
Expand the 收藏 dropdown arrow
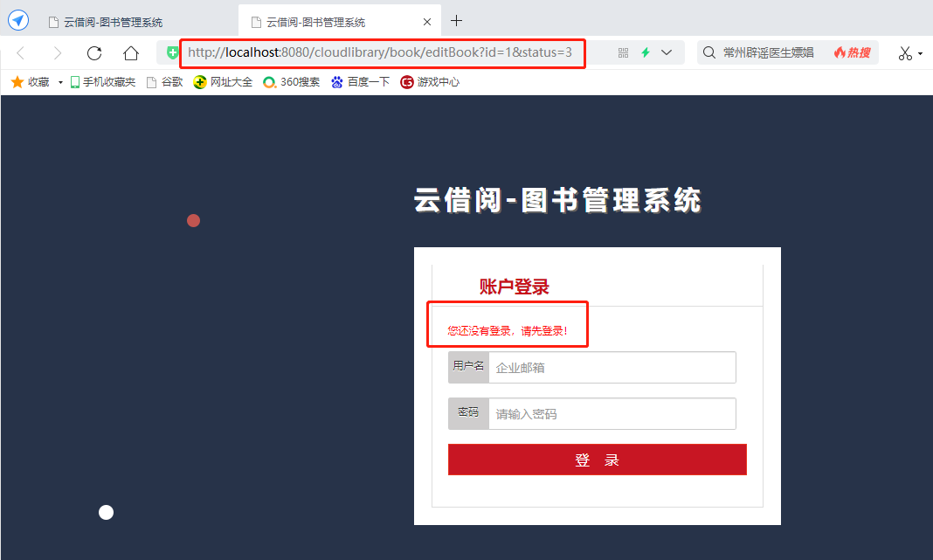[60, 83]
